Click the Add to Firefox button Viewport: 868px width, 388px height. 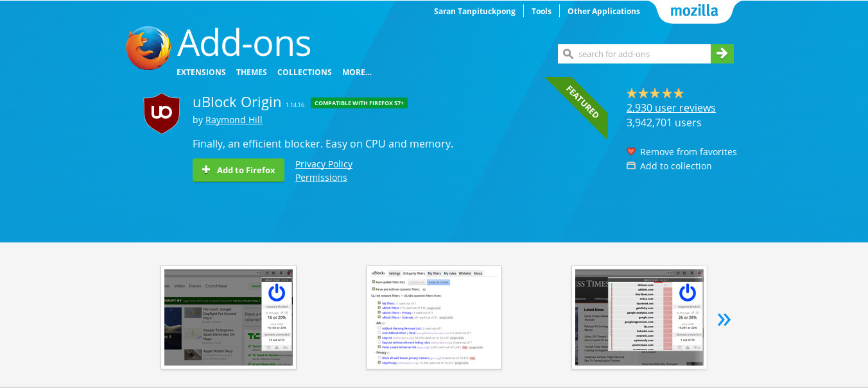click(x=238, y=170)
